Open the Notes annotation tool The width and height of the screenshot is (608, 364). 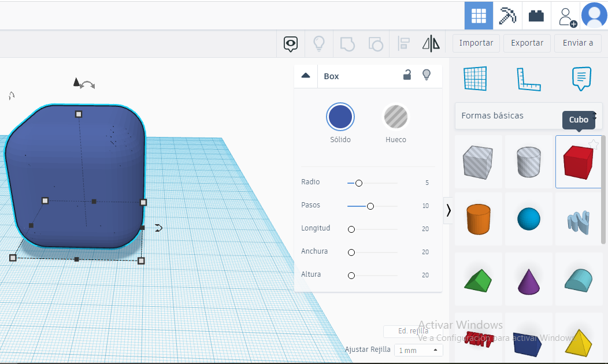(x=581, y=79)
